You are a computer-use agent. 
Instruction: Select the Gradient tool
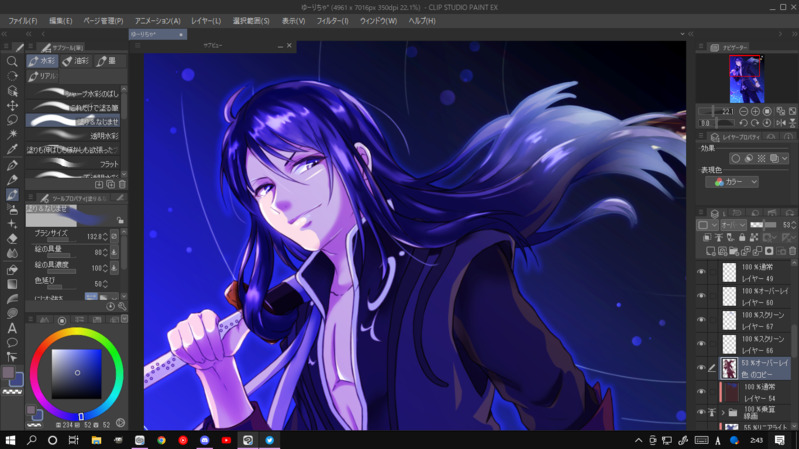pos(12,284)
